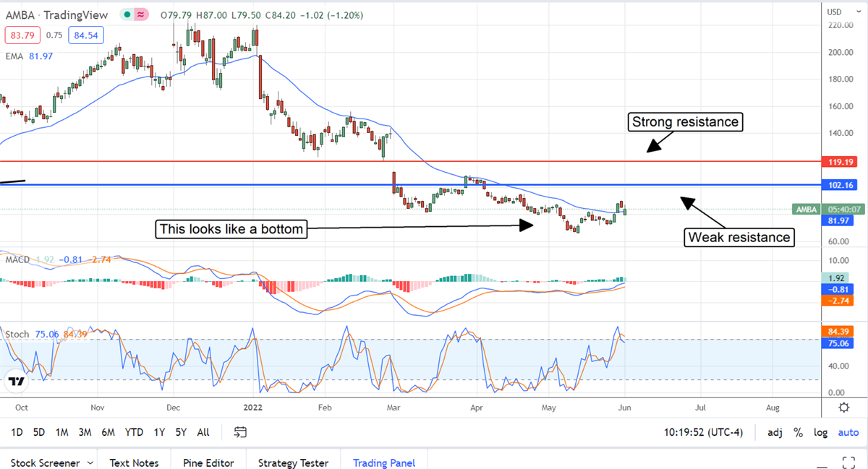868x469 pixels.
Task: Open the go-to-date calendar icon
Action: [x=241, y=432]
